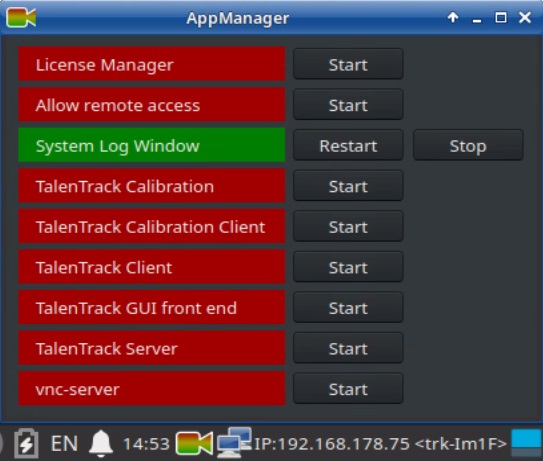Start TalenTrack GUI front end
This screenshot has height=461, width=543.
click(348, 308)
